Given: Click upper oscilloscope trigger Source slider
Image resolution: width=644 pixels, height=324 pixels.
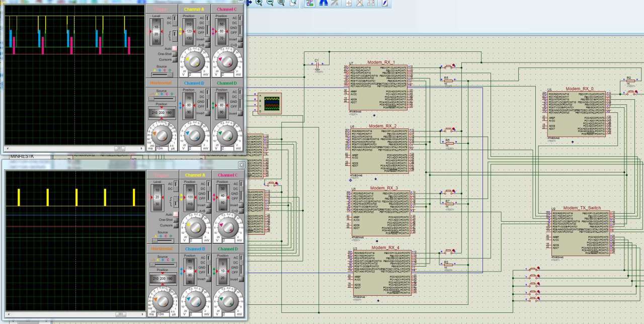Looking at the screenshot, I should point(162,75).
